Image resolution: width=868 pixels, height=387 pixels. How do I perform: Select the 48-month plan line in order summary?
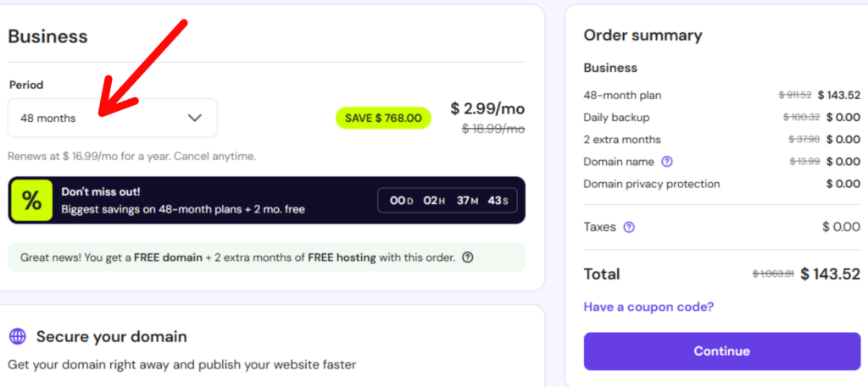(622, 95)
